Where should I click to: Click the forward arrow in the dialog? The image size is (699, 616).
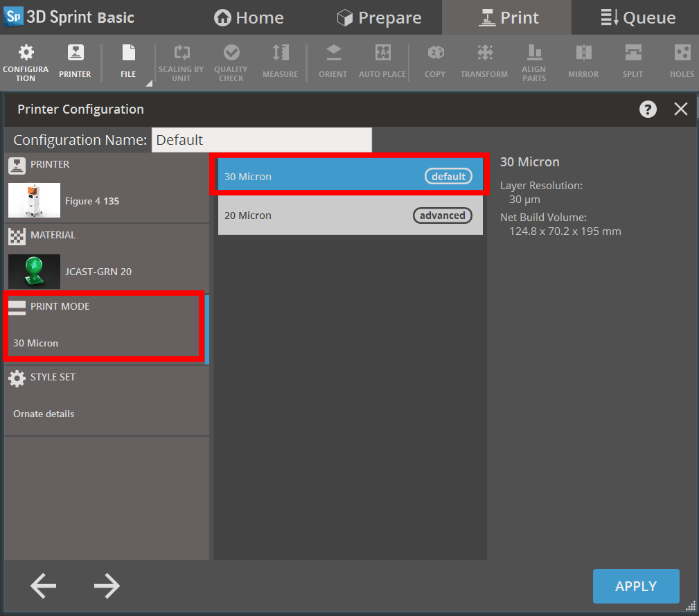pos(107,586)
